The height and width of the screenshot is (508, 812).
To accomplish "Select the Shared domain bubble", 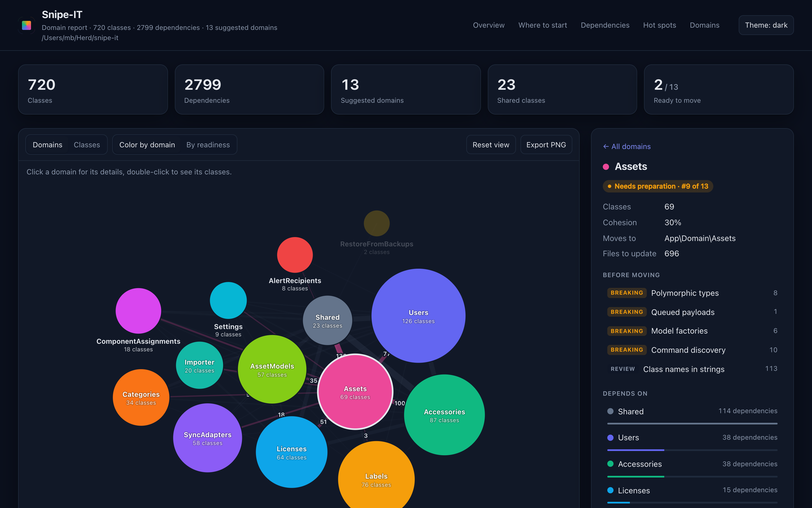I will pos(327,320).
